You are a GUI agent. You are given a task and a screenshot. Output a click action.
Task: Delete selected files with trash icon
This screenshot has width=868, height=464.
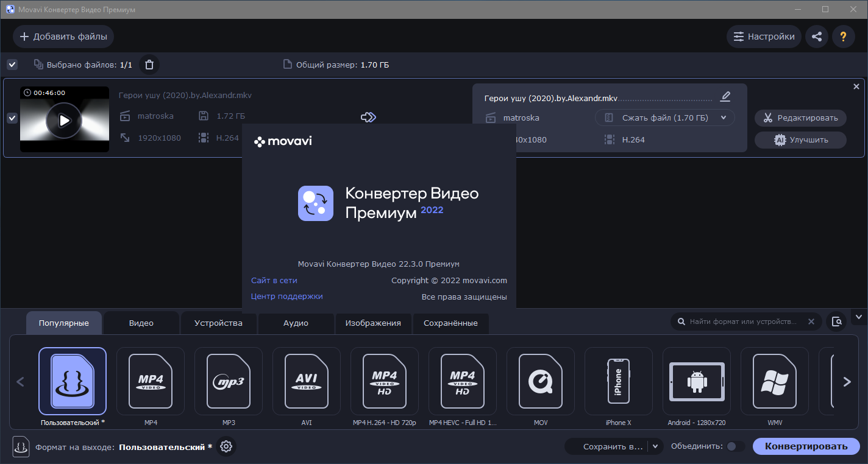149,65
